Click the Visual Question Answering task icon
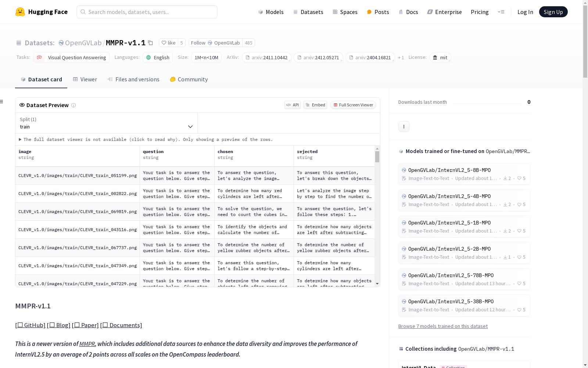The image size is (588, 368). coord(39,57)
